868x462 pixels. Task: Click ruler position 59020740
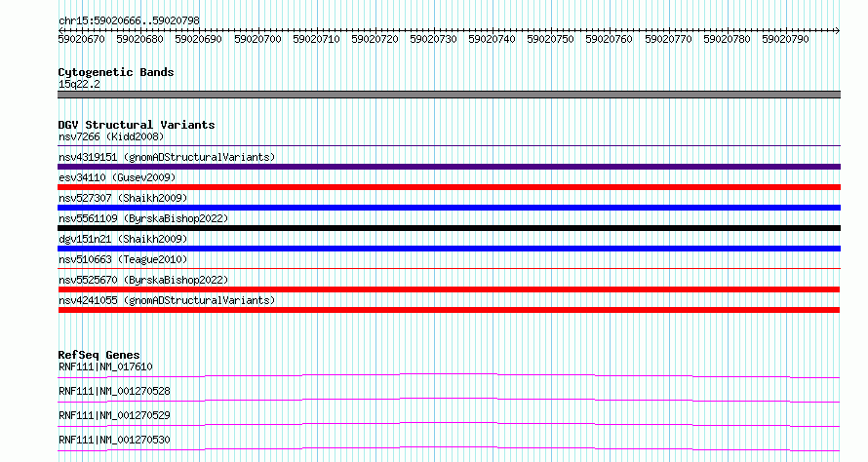pyautogui.click(x=493, y=39)
